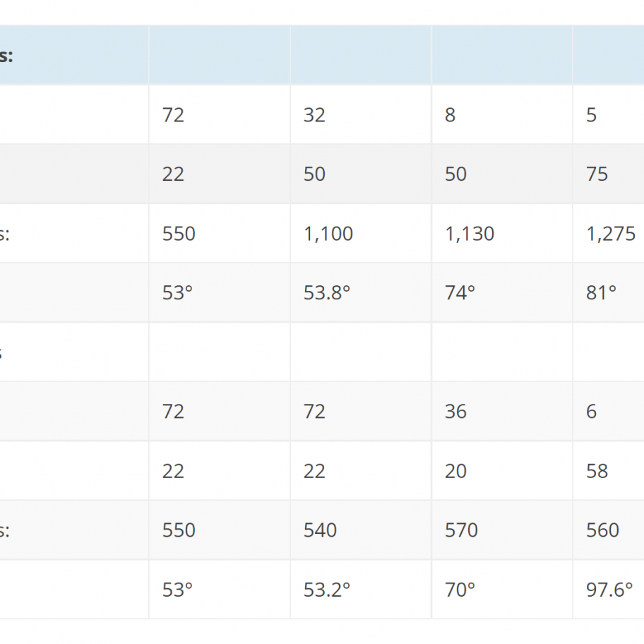
Task: Click the cell reading 75
Action: click(x=609, y=174)
